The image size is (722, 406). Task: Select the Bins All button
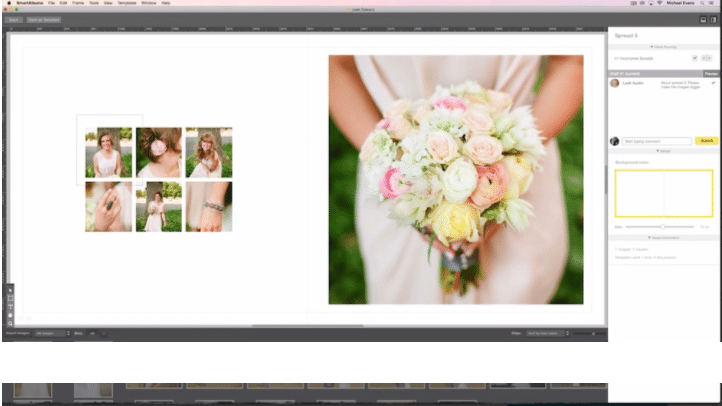[92, 333]
